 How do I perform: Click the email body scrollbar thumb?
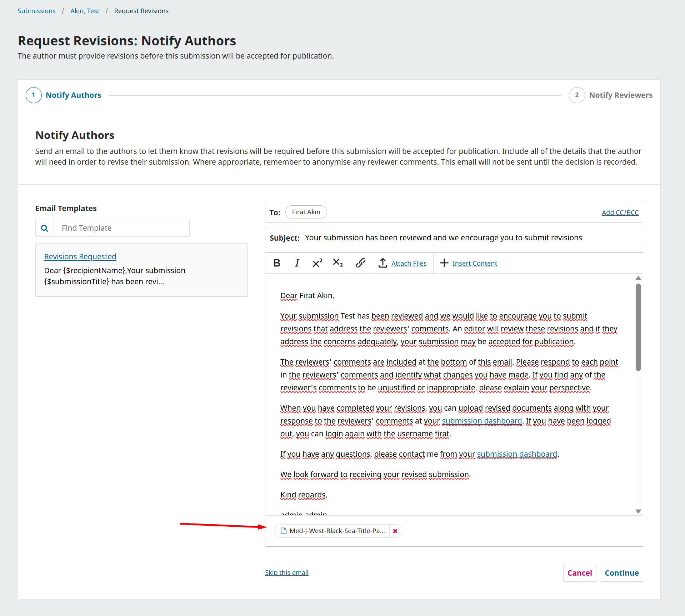(x=638, y=327)
